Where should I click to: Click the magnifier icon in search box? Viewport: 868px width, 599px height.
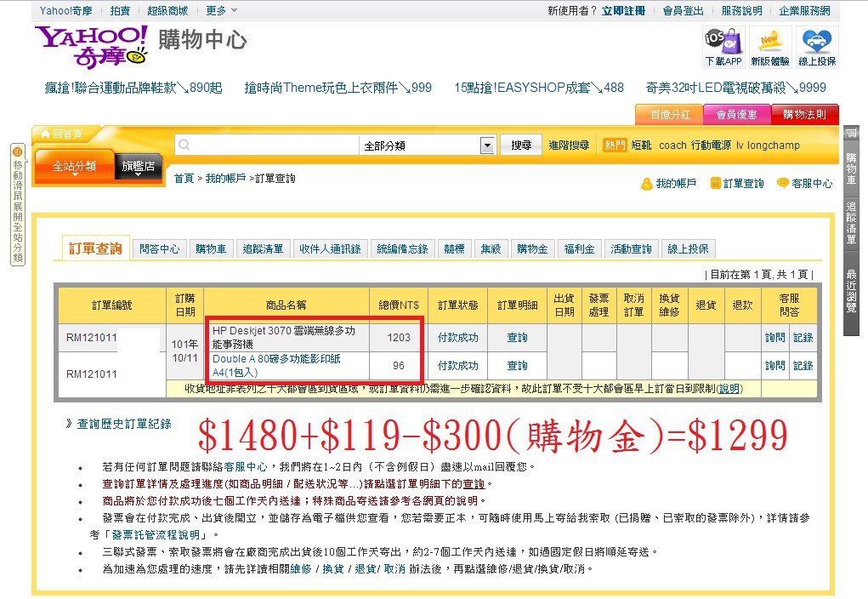point(184,145)
